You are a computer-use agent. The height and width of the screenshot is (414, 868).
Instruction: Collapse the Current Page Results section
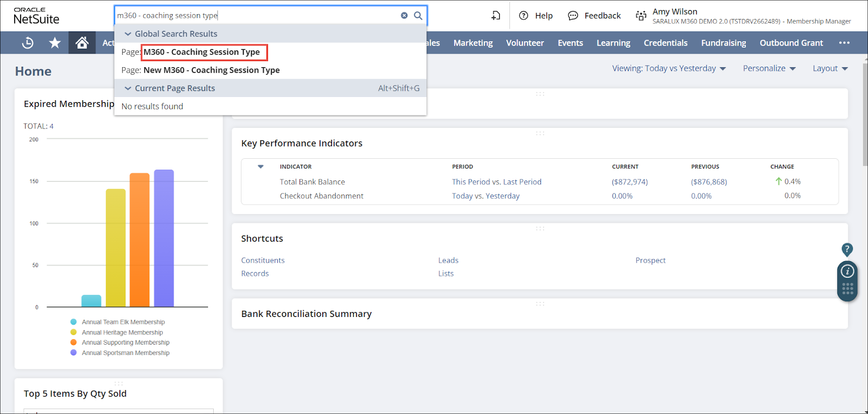pyautogui.click(x=128, y=88)
